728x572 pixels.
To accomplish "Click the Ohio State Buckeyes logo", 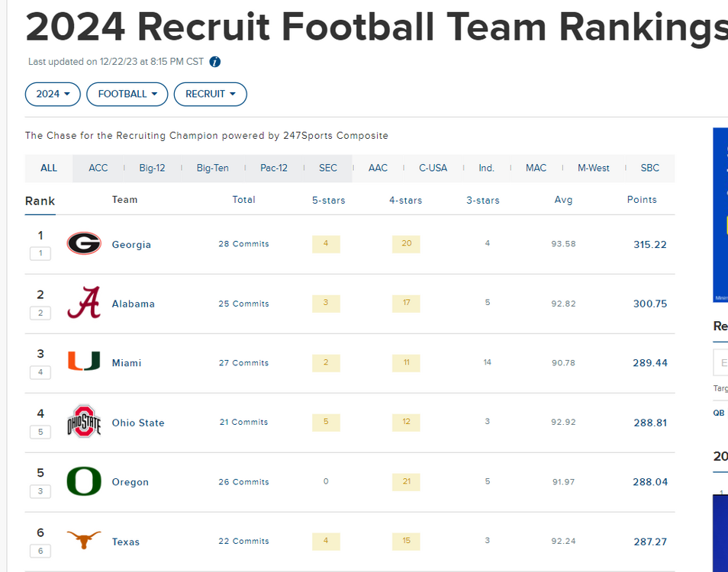I will pyautogui.click(x=84, y=421).
